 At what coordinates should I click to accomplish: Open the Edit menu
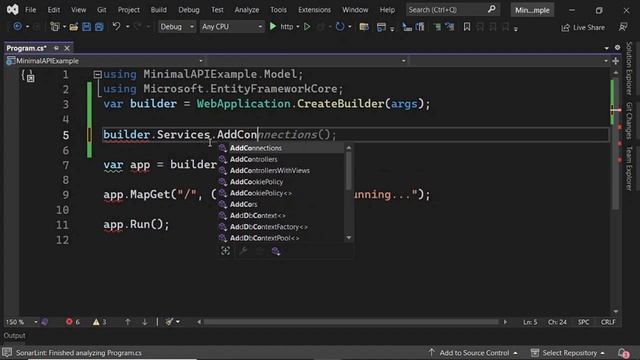tap(53, 10)
